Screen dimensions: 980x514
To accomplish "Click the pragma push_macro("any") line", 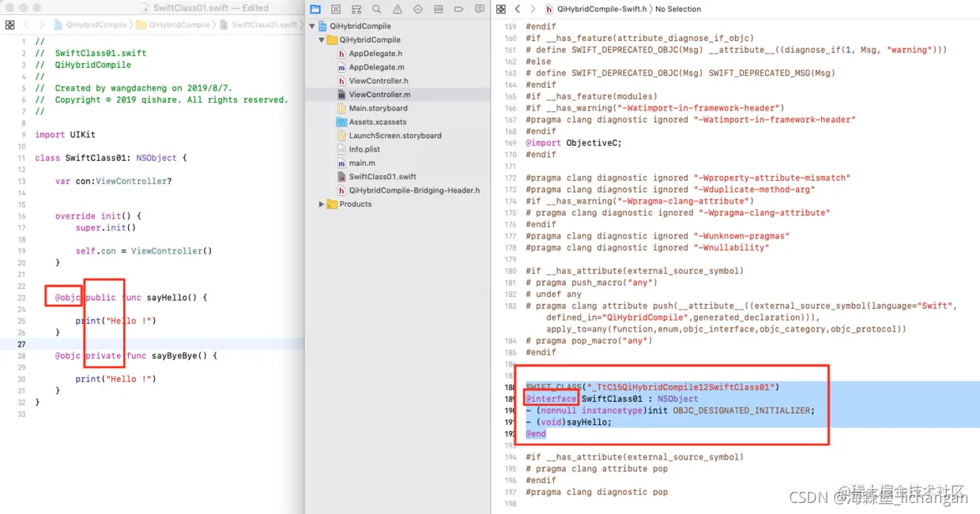I will pos(591,283).
